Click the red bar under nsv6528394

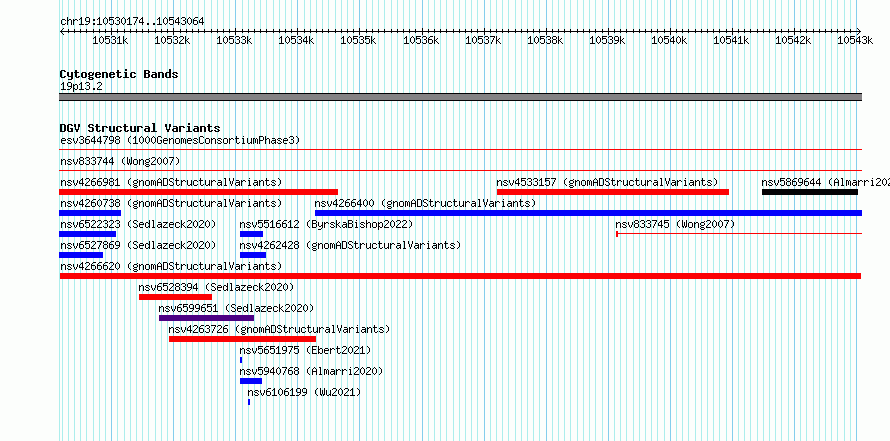[175, 297]
